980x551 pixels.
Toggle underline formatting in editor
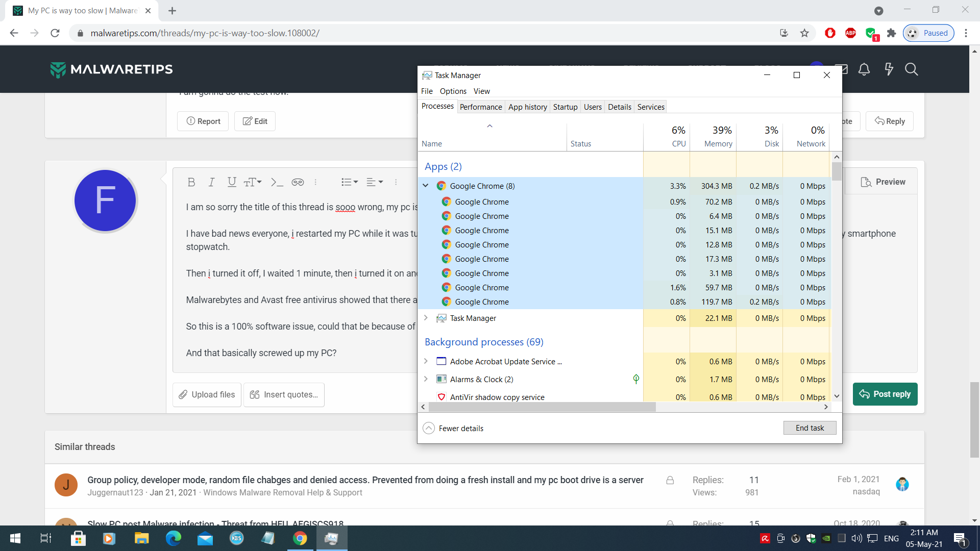[x=232, y=182]
